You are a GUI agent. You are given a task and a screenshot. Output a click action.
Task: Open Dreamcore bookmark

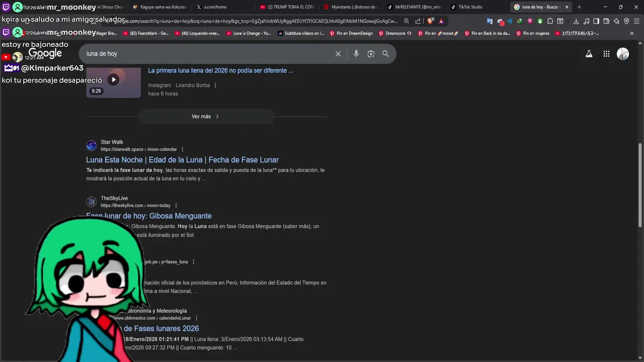click(x=395, y=33)
